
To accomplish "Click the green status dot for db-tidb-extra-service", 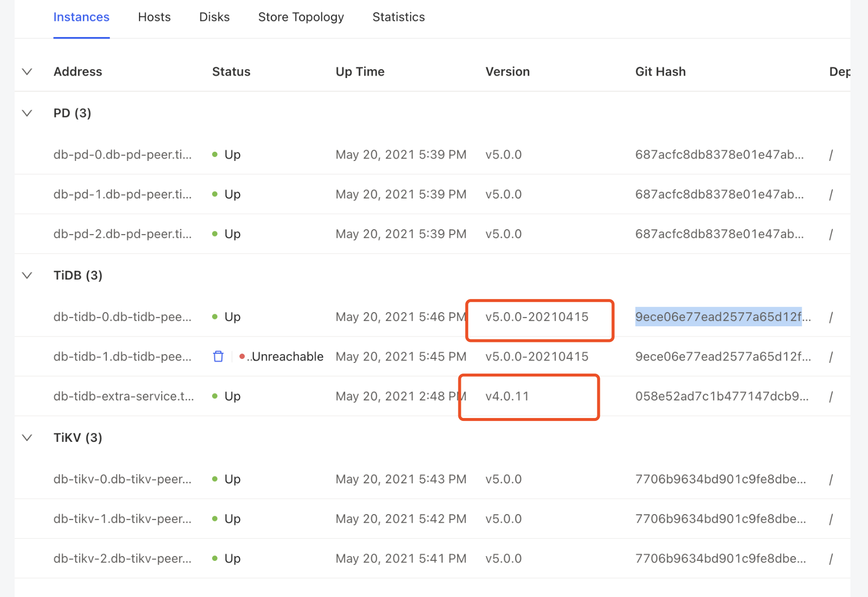I will pyautogui.click(x=215, y=395).
